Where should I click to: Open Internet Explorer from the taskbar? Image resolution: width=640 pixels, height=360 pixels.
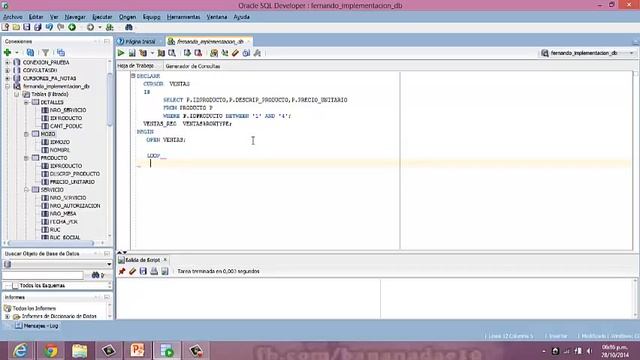click(20, 351)
